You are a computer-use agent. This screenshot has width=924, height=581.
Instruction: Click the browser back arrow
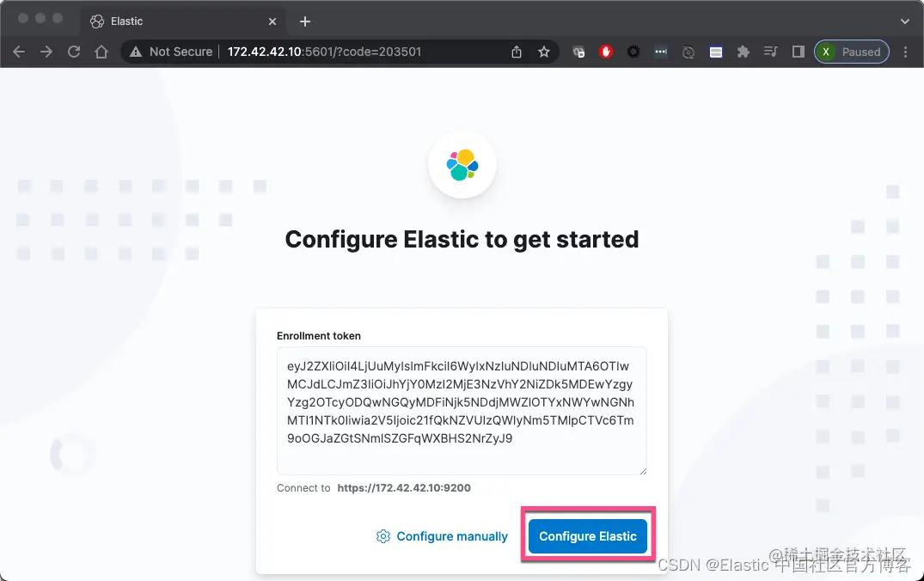point(19,52)
